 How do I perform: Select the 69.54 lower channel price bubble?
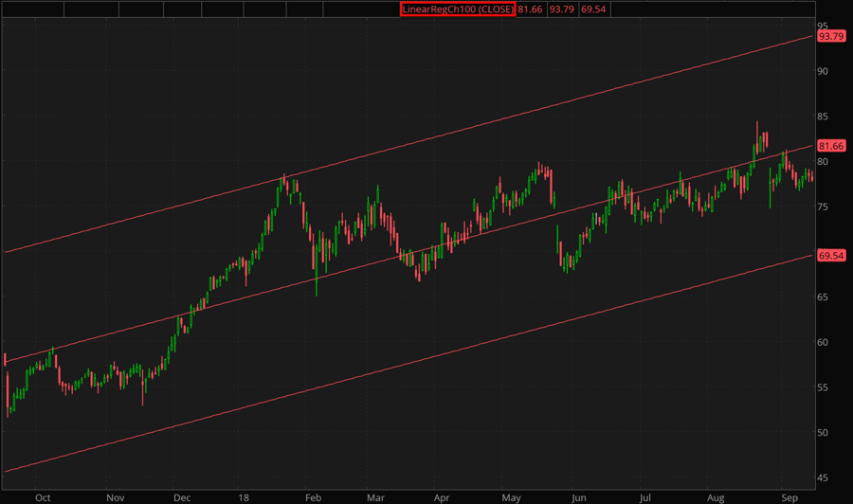pos(830,256)
